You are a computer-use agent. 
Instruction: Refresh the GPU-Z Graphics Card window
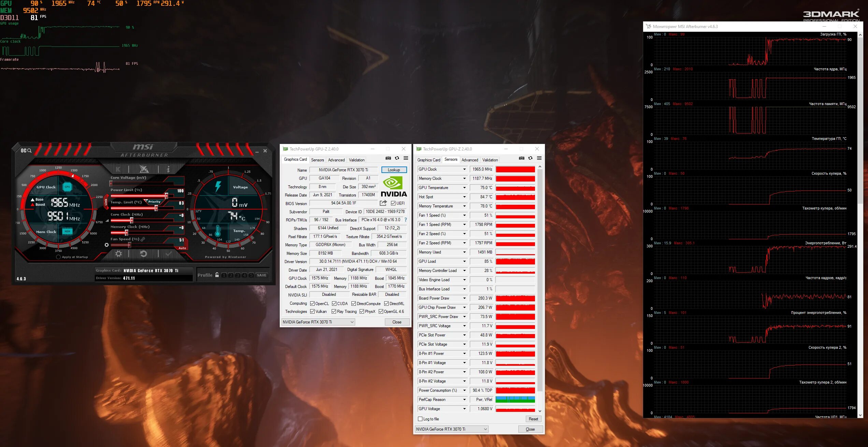point(397,158)
